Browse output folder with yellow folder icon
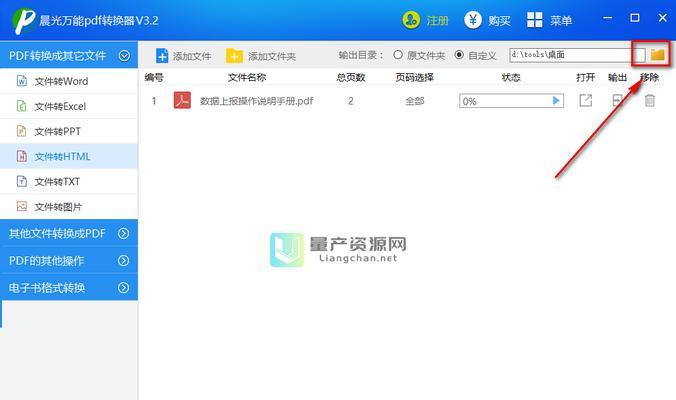This screenshot has height=400, width=676. pyautogui.click(x=657, y=55)
